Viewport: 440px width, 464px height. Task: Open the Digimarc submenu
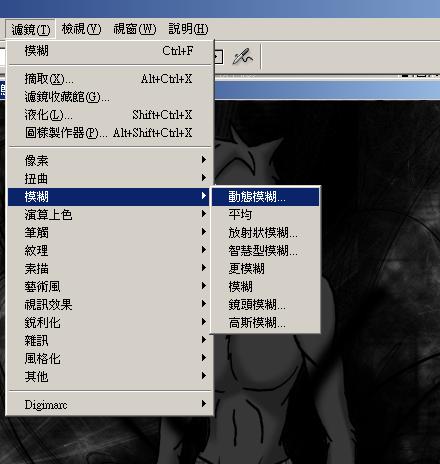tap(110, 404)
